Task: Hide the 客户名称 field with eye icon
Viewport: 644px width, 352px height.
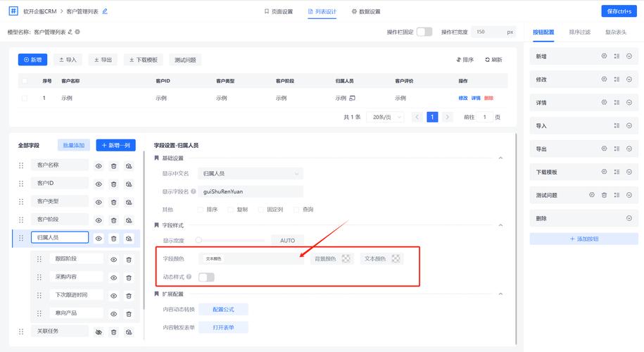Action: point(99,165)
